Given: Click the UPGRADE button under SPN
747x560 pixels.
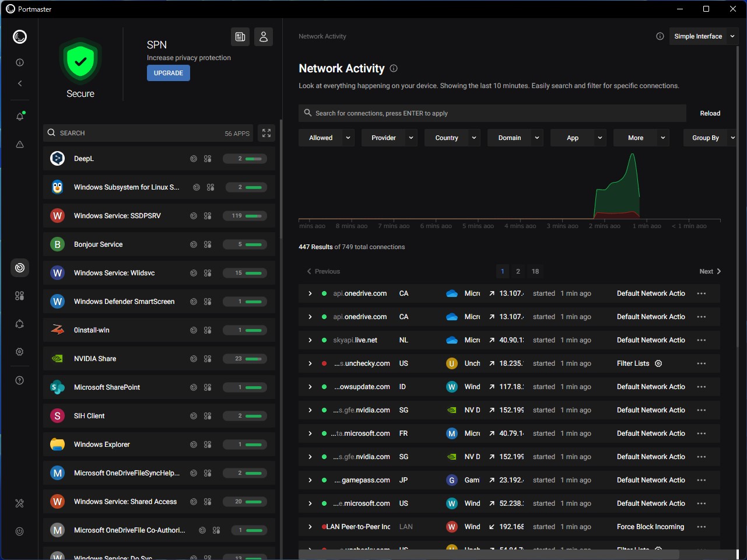Looking at the screenshot, I should pos(168,72).
